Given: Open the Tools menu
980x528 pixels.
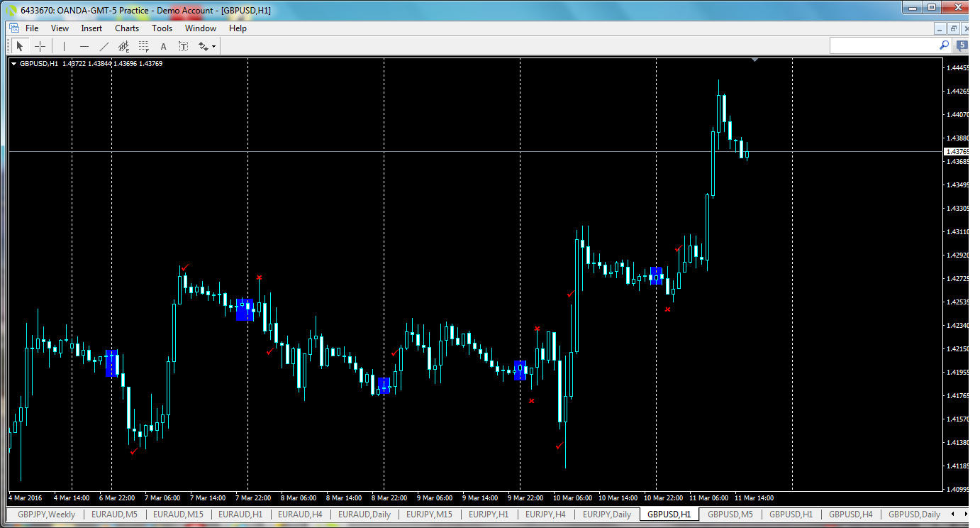Looking at the screenshot, I should coord(162,28).
